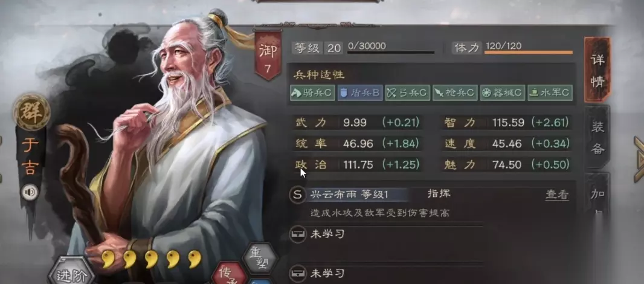This screenshot has width=644, height=284.
Task: Select the 枪兵C spearman aptitude icon
Action: click(x=455, y=93)
